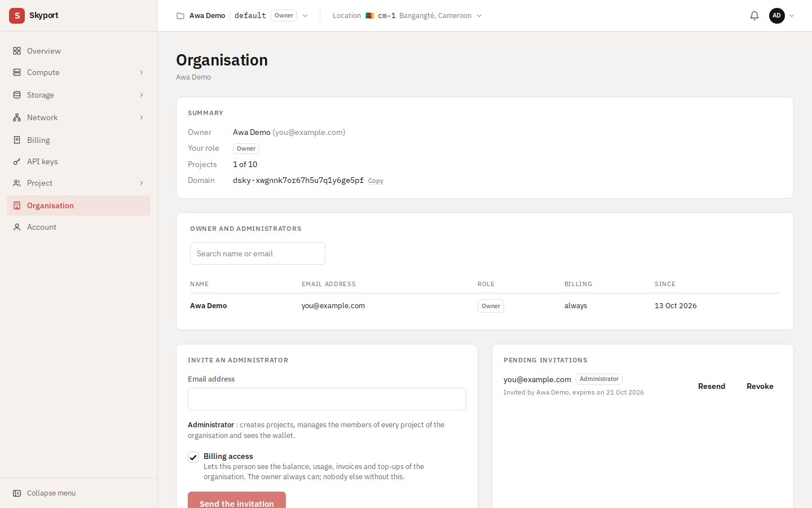
Task: Click the Skyport logo icon
Action: [17, 16]
